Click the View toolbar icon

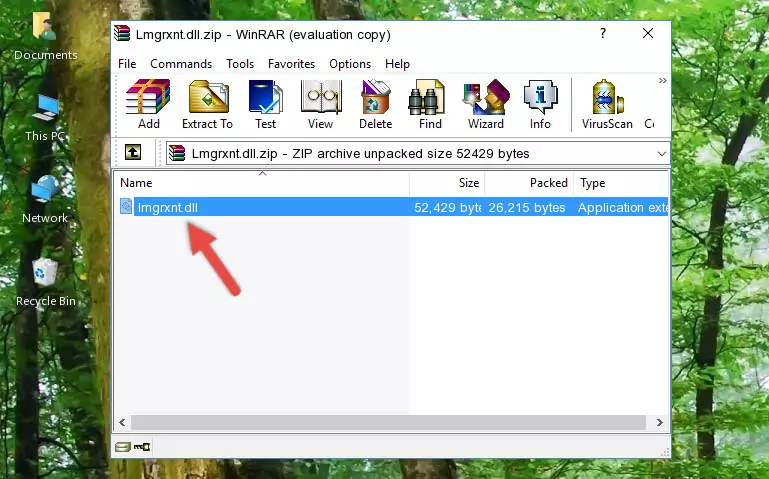click(321, 104)
